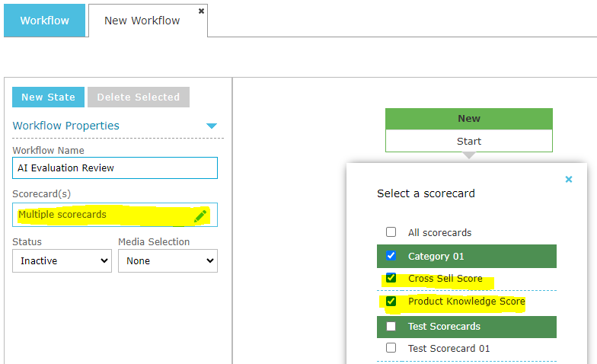Select the New Workflow tab
597x364 pixels.
[142, 21]
